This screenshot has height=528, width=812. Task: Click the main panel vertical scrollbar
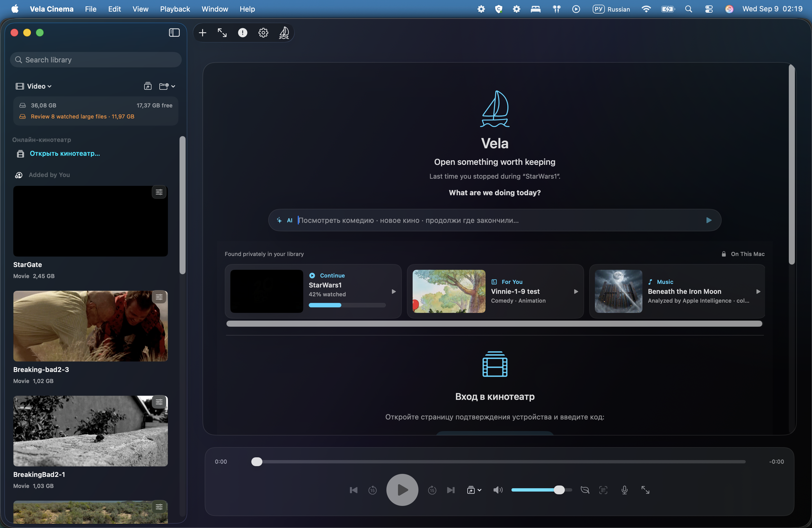[x=792, y=164]
